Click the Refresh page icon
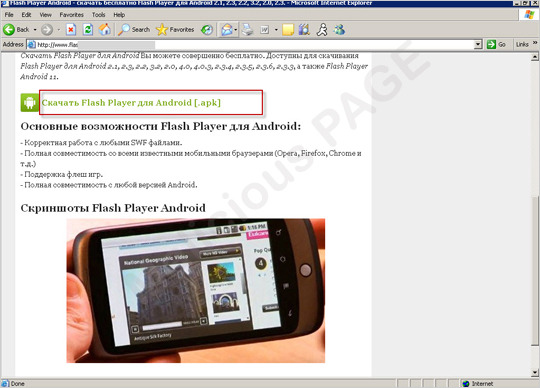 click(x=88, y=30)
